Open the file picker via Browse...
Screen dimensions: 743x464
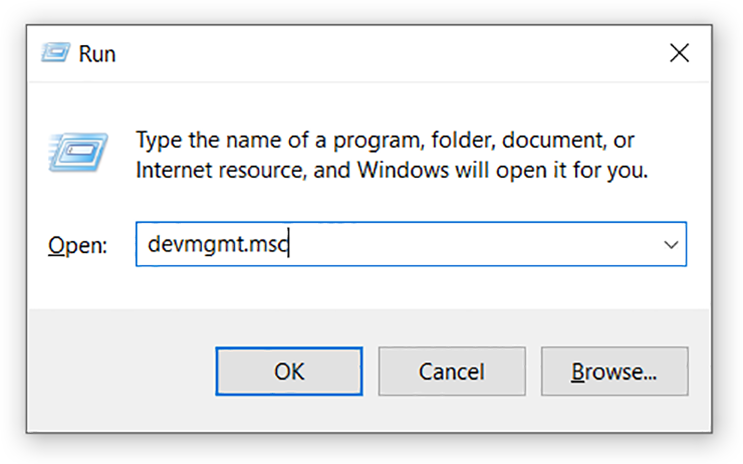[x=614, y=371]
